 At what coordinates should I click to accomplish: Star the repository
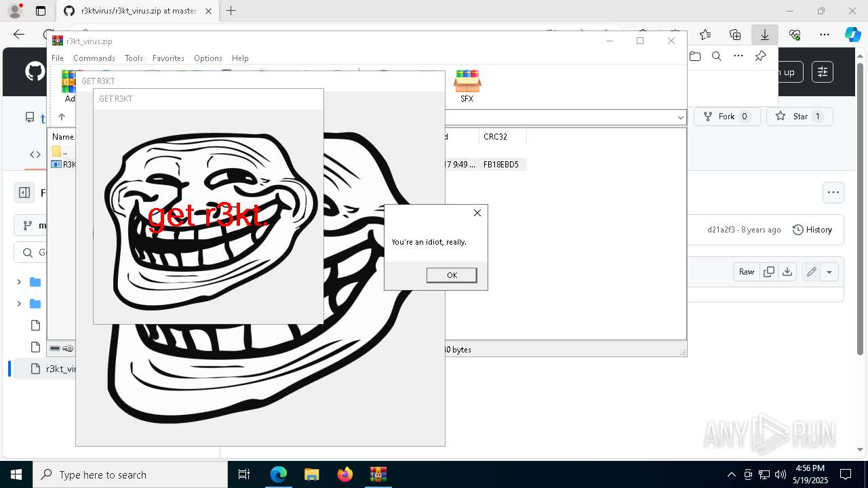800,117
